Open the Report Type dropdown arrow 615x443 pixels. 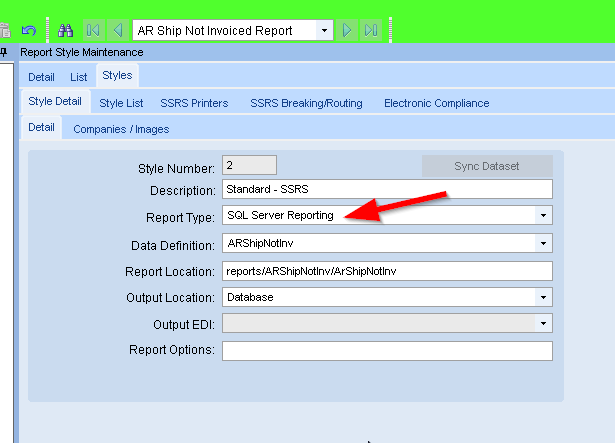click(x=543, y=215)
